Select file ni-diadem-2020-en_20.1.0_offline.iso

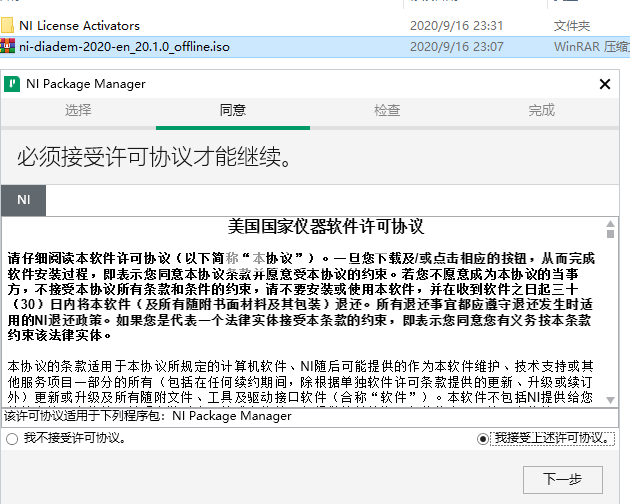click(124, 47)
